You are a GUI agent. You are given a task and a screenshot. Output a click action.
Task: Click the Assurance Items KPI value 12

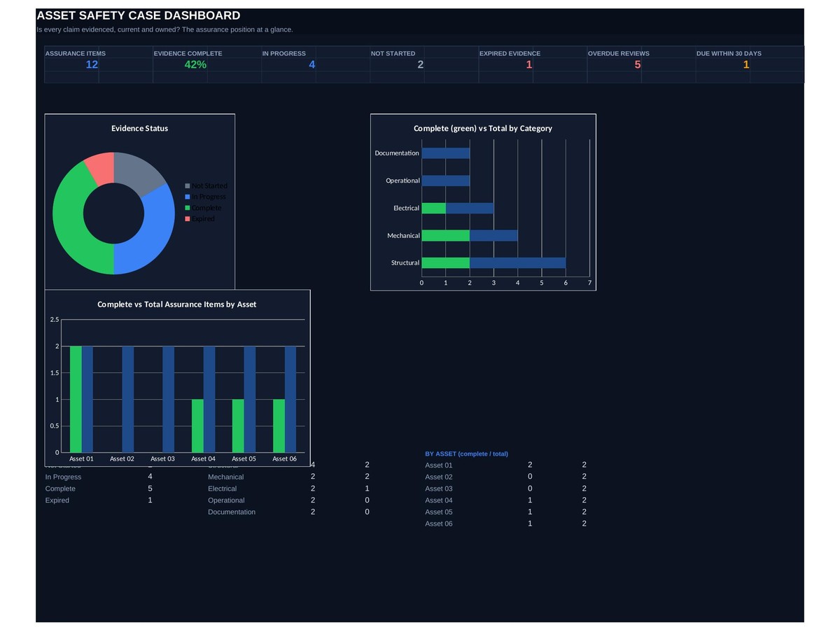92,64
